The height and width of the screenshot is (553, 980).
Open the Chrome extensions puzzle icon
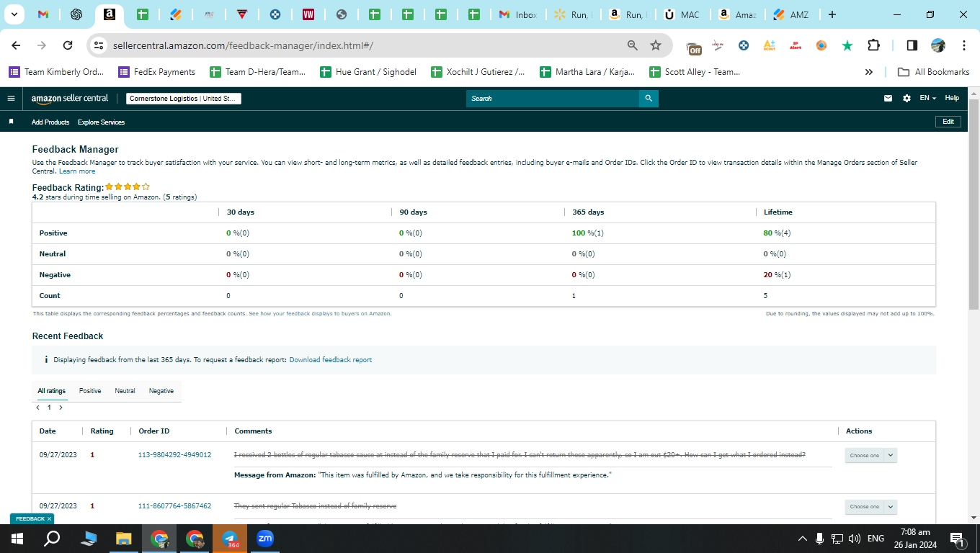click(873, 45)
